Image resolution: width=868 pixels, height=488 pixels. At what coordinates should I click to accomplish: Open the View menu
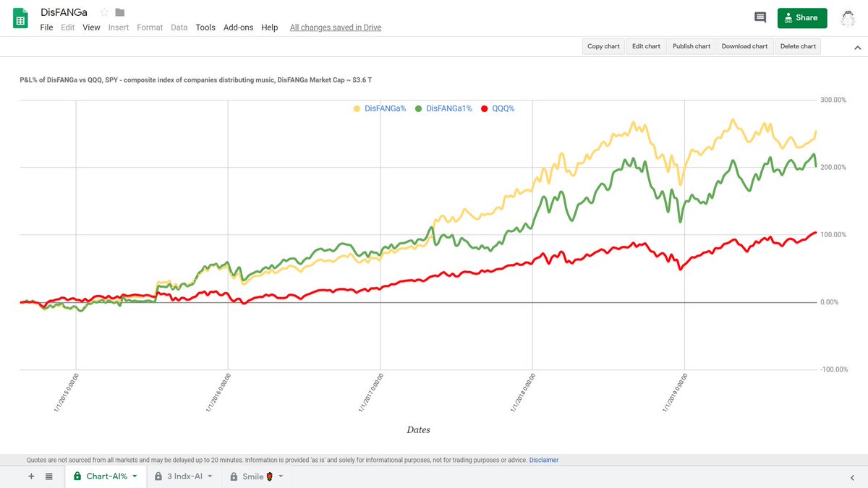pyautogui.click(x=91, y=27)
